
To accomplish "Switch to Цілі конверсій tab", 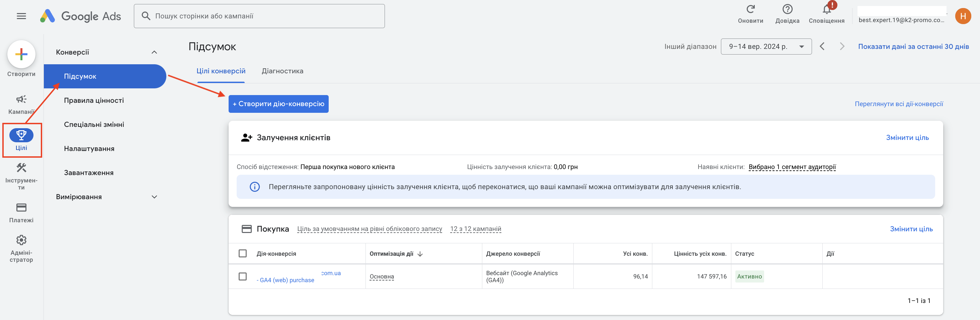I will tap(221, 71).
